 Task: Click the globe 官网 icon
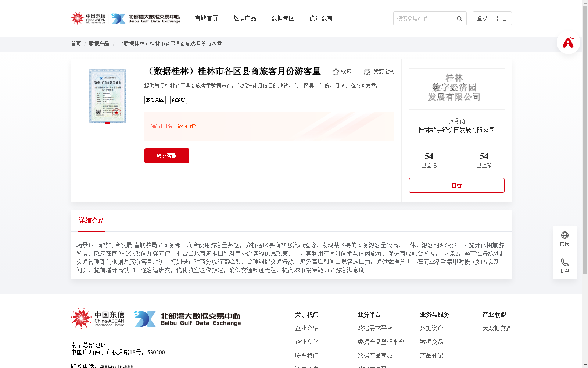[x=564, y=235]
